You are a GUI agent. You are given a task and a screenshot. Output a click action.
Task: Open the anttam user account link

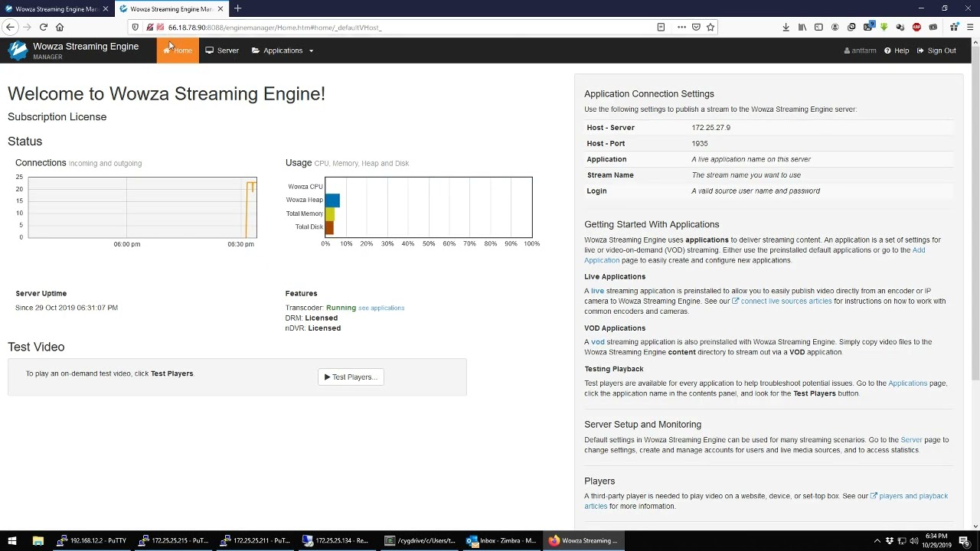[860, 51]
